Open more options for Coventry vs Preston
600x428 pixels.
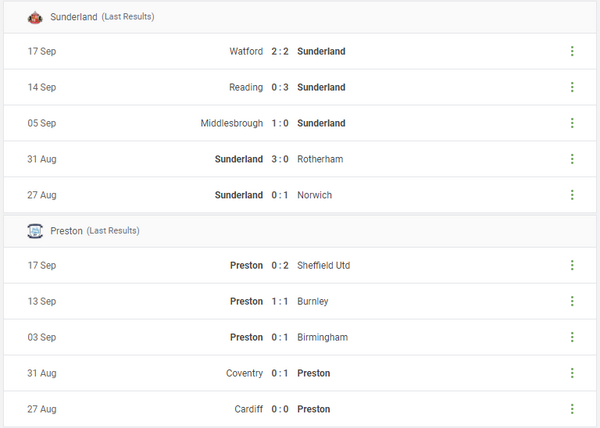coord(572,373)
